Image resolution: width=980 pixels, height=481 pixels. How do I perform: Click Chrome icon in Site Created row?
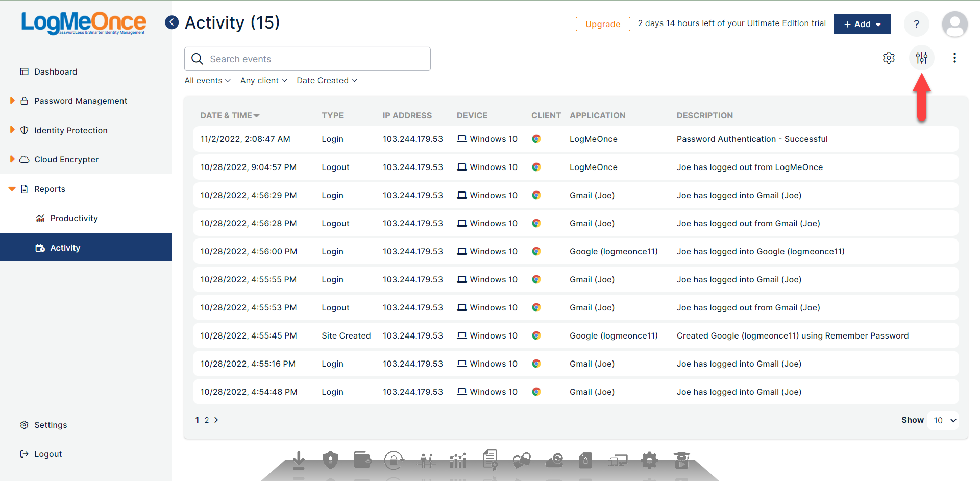536,335
